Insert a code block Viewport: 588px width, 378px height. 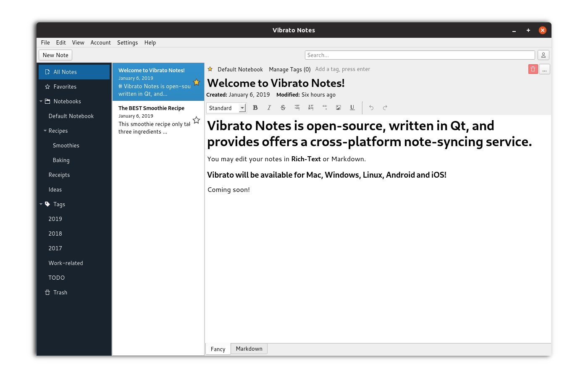tap(325, 108)
